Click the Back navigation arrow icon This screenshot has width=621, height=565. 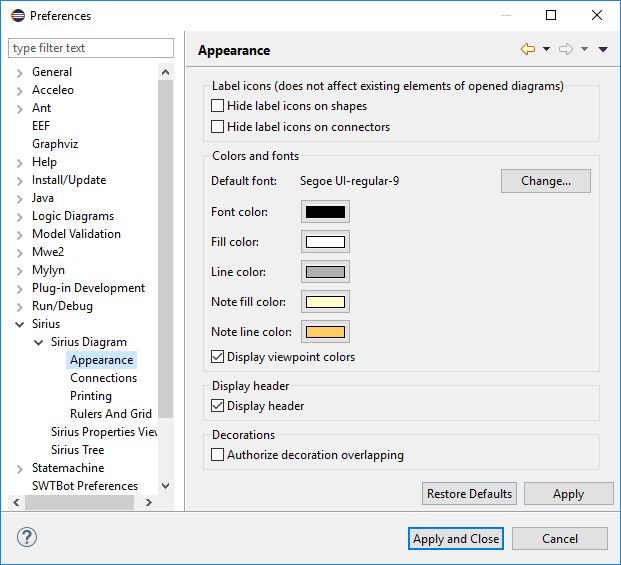click(x=527, y=50)
